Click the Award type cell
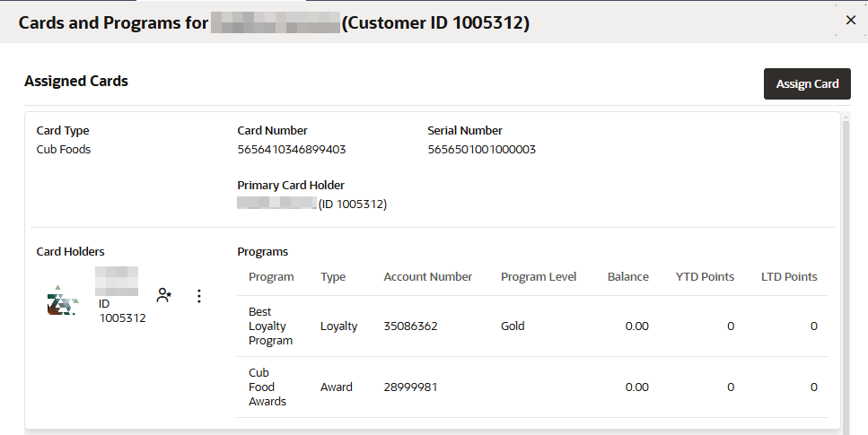 (336, 387)
